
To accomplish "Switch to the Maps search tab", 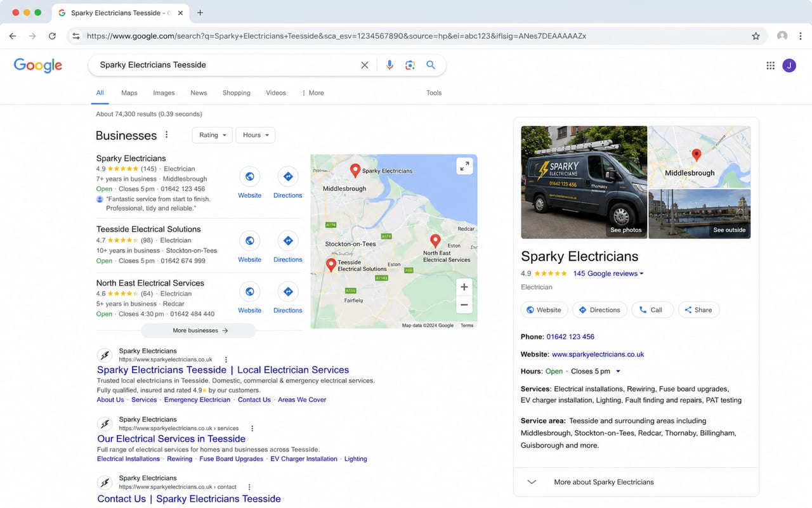I will coord(129,93).
